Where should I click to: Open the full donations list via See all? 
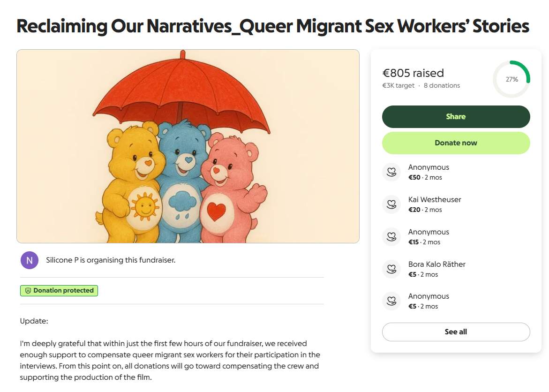[x=456, y=332]
